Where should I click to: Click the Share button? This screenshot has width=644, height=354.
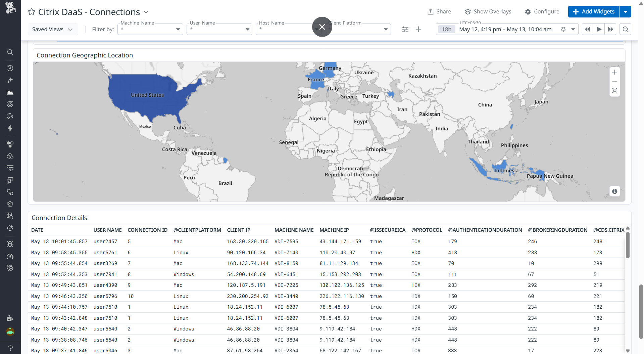tap(439, 11)
